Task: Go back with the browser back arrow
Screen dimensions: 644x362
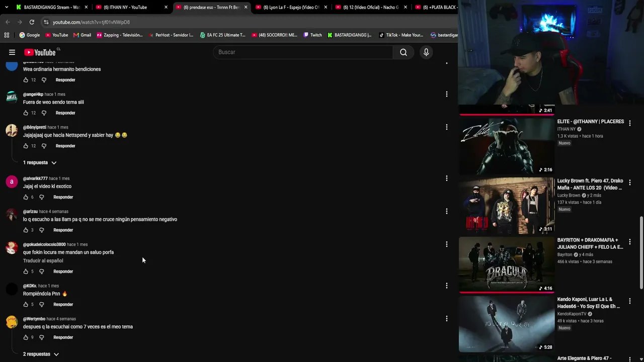Action: 8,22
